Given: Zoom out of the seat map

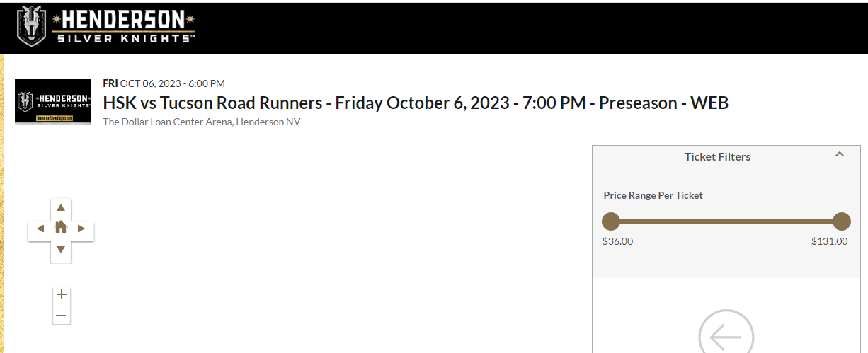Looking at the screenshot, I should tap(62, 316).
